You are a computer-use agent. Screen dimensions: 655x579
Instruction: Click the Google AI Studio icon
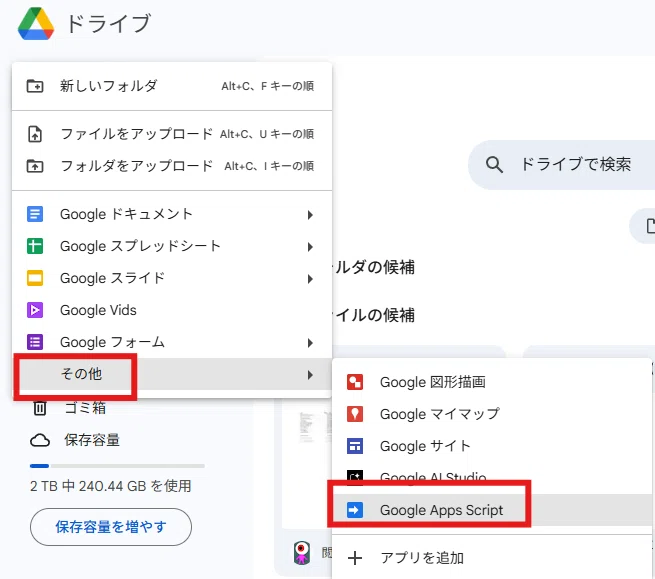click(x=355, y=475)
